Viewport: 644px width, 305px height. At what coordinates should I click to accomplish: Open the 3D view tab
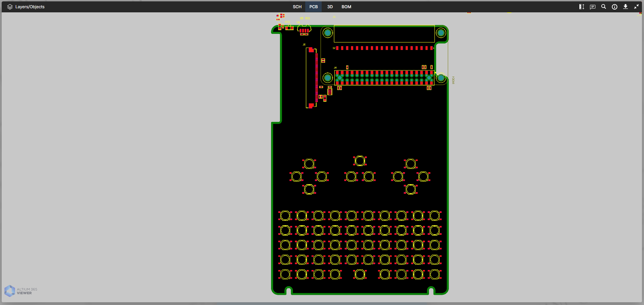click(330, 7)
